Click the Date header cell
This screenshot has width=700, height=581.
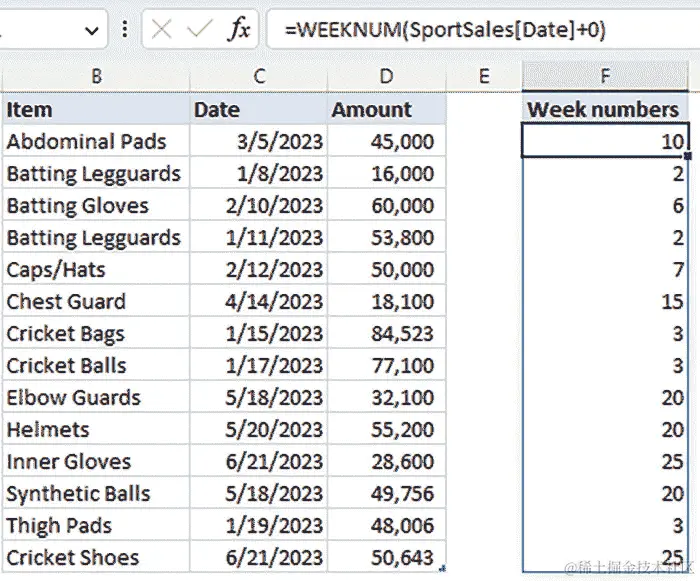[258, 109]
